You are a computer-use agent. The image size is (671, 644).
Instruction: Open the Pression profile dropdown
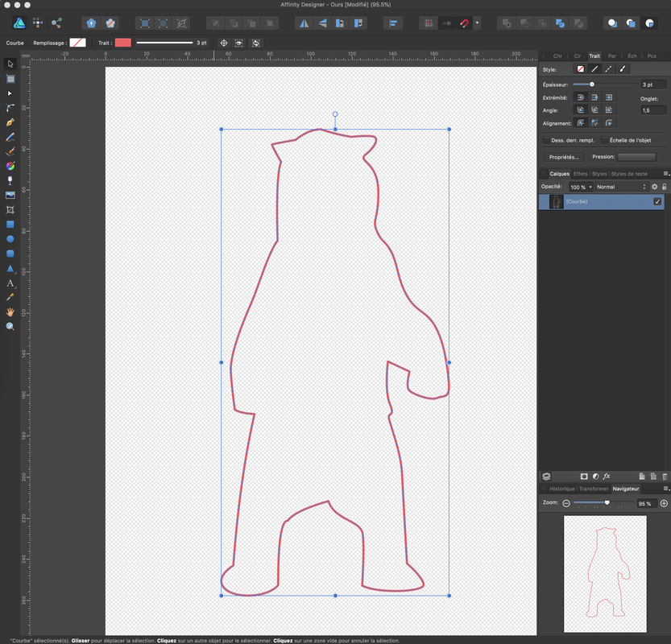pyautogui.click(x=636, y=157)
